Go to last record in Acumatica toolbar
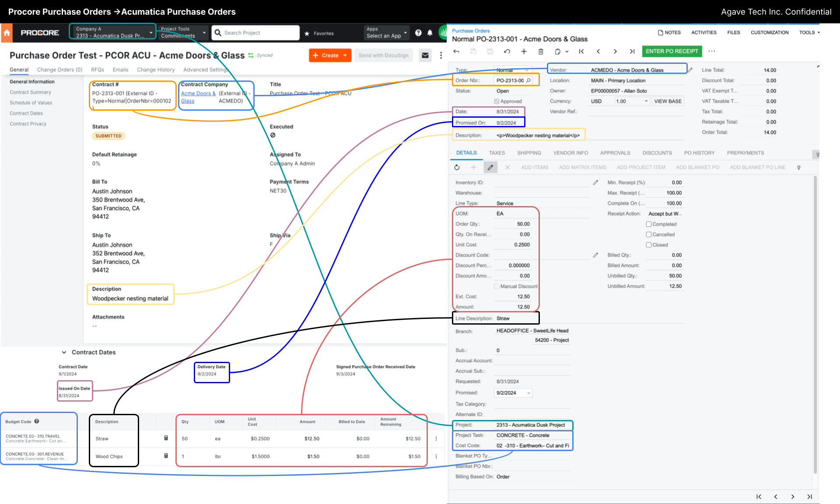Viewport: 840px width, 504px height. pos(632,52)
